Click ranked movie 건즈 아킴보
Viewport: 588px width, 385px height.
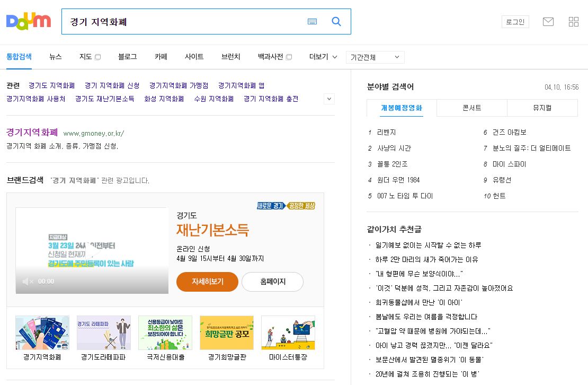(509, 132)
